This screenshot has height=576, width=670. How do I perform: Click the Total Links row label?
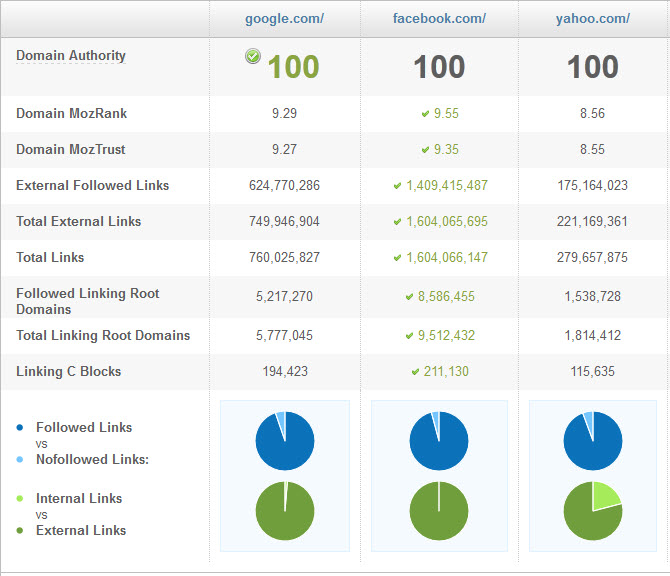click(50, 257)
